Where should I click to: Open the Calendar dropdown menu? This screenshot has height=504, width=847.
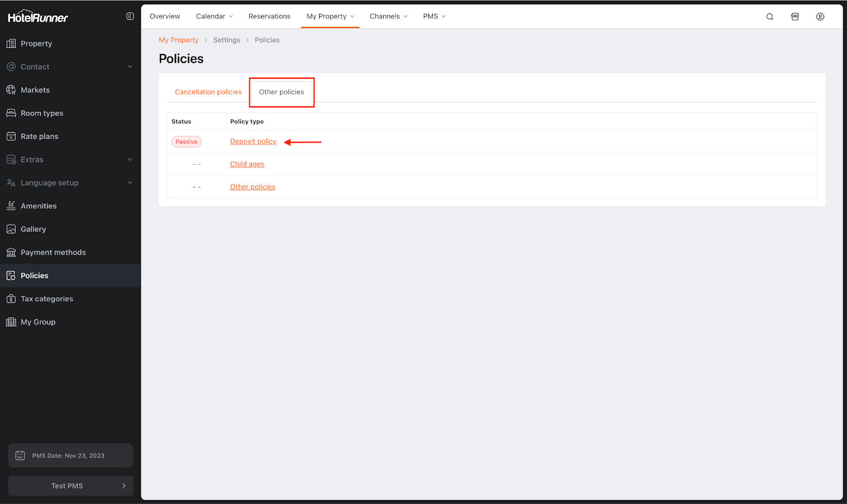click(214, 16)
